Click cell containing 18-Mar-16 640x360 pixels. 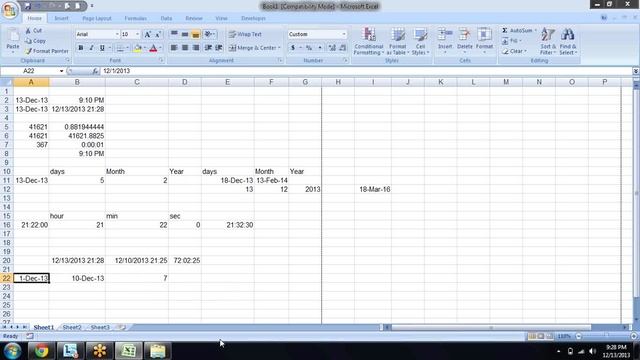pos(373,189)
